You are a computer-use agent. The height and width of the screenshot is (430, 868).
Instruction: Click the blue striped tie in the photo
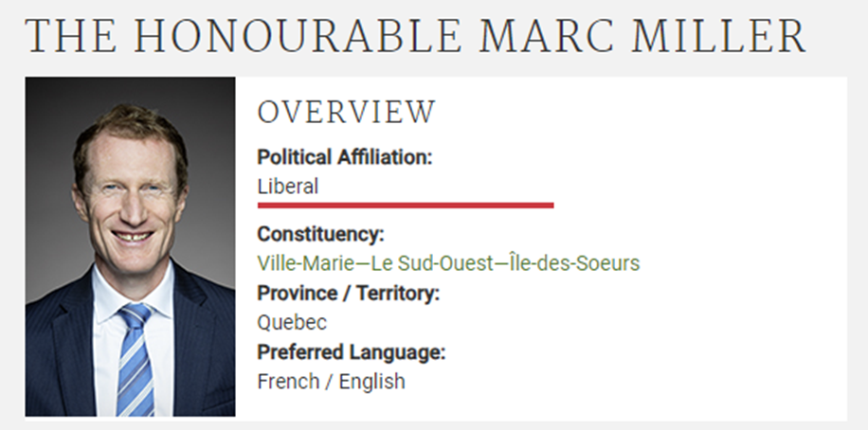134,365
